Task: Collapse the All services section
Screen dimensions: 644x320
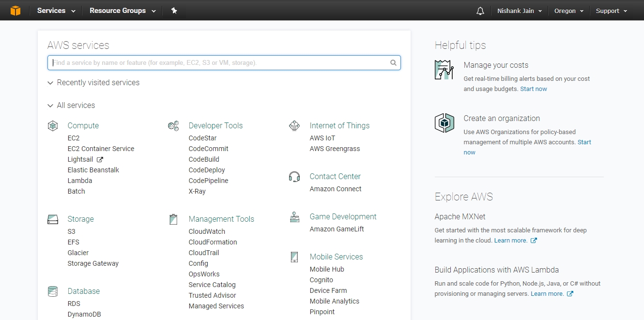Action: pos(50,106)
